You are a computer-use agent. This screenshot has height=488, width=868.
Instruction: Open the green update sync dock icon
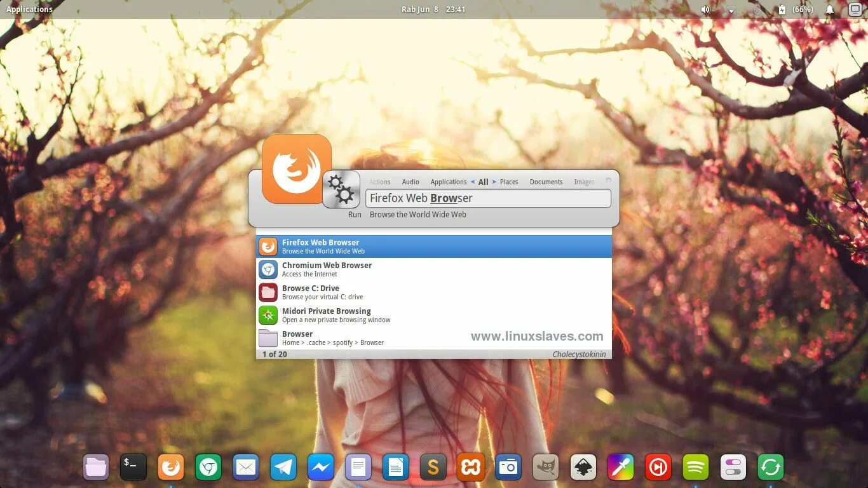coord(771,468)
